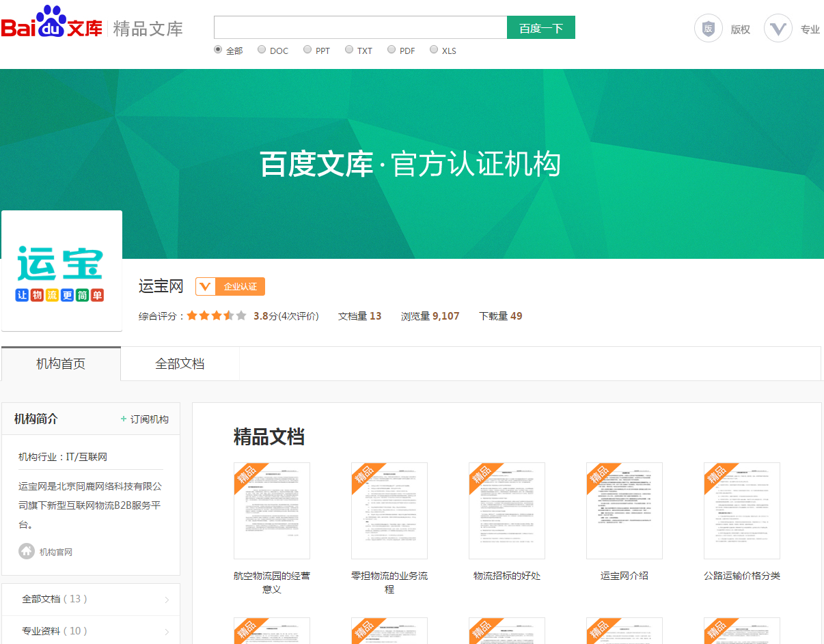Open the 零担物流的业务流程 document thumbnail
Screen dimensions: 824x644
[x=389, y=511]
